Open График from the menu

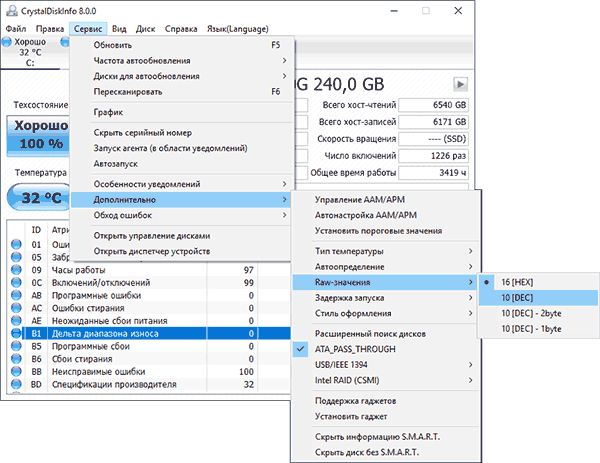click(182, 112)
